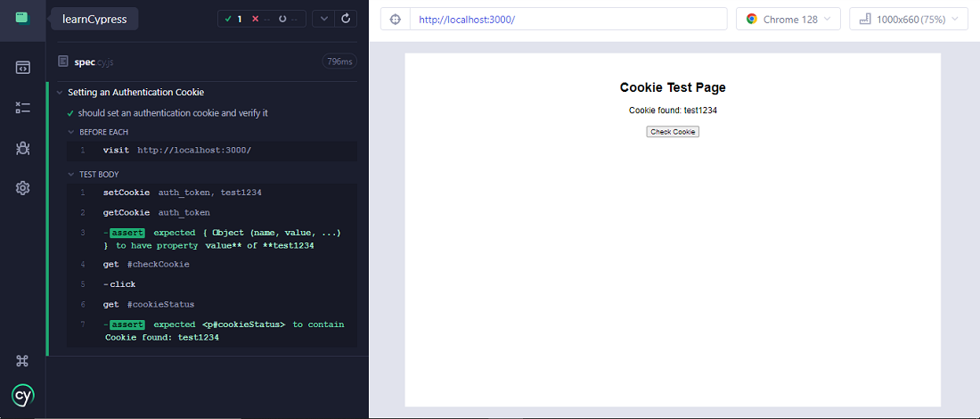Toggle the test auto-scroll chevron button

pyautogui.click(x=323, y=19)
